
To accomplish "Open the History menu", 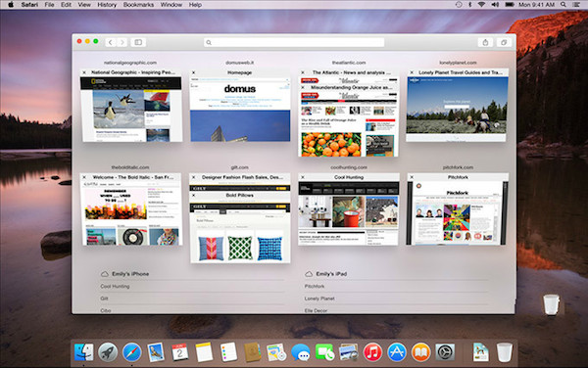I will coord(107,5).
